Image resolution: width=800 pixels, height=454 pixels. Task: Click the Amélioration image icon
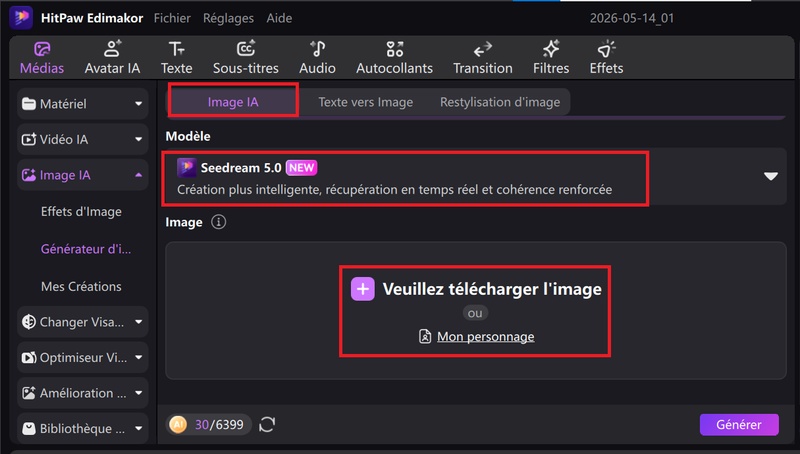click(x=29, y=393)
